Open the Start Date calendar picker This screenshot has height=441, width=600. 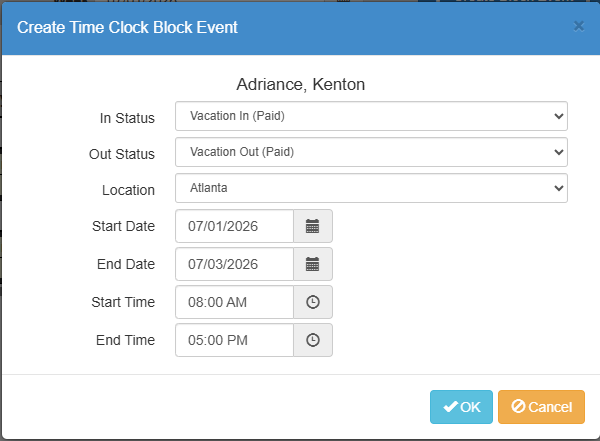pyautogui.click(x=313, y=226)
